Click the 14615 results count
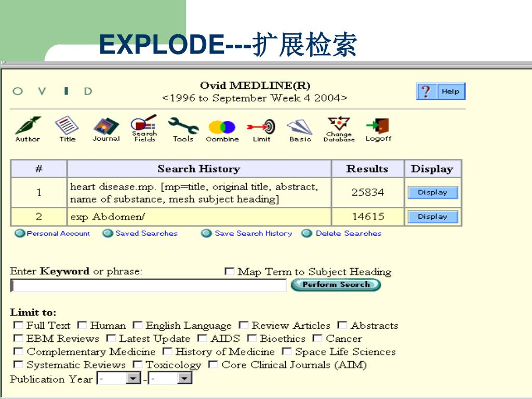The height and width of the screenshot is (399, 532). (x=368, y=217)
